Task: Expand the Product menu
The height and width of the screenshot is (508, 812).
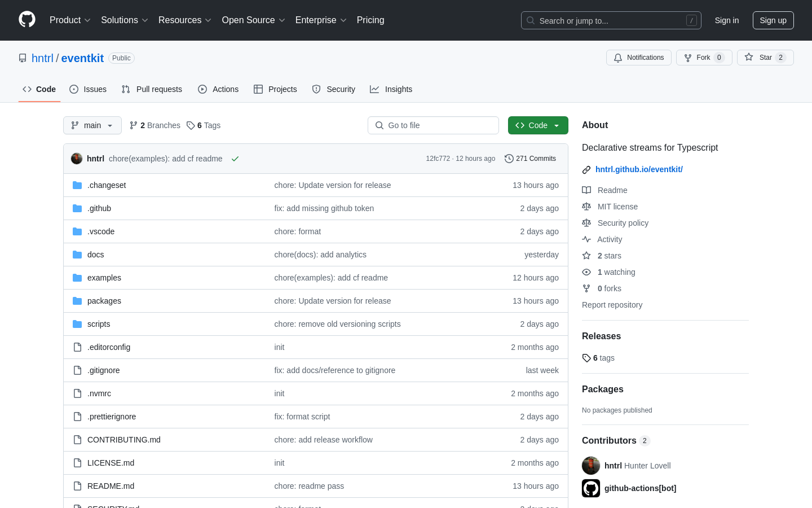Action: click(x=70, y=20)
